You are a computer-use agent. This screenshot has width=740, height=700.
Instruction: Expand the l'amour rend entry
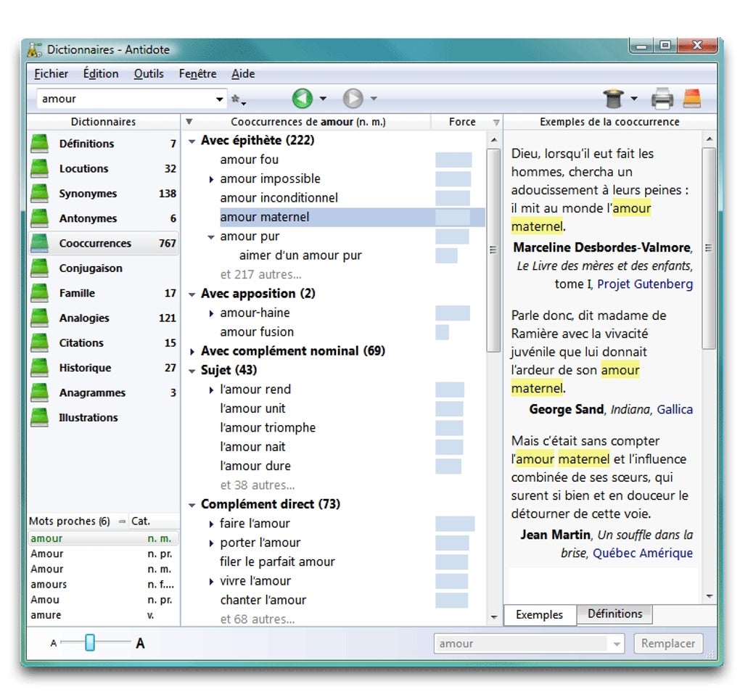point(211,390)
